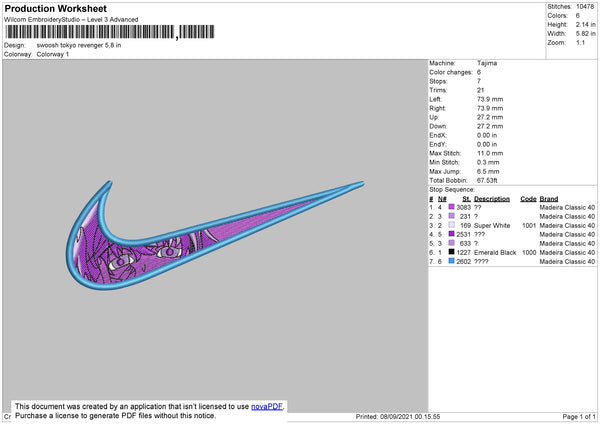600x424 pixels.
Task: Click the stitches value 10478
Action: click(x=585, y=7)
